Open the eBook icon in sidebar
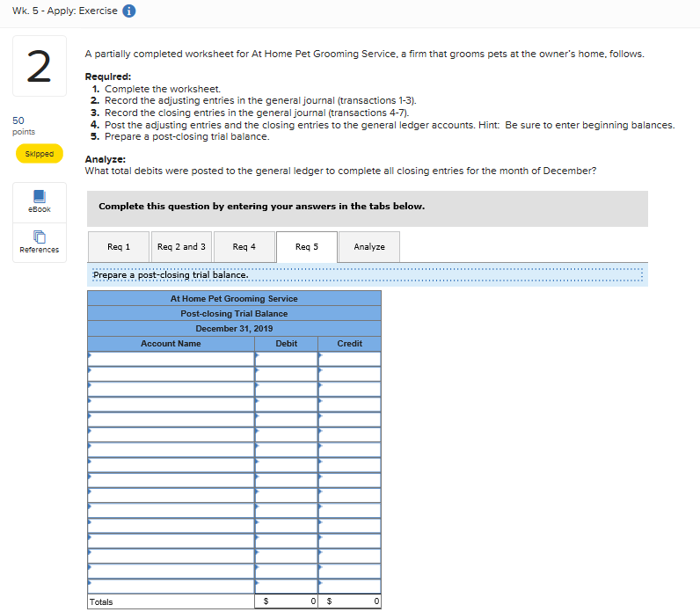The image size is (700, 612). 40,201
